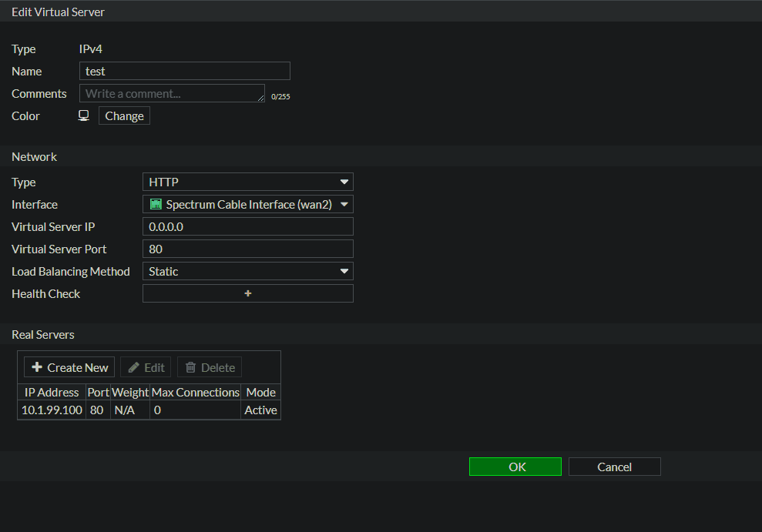Screen dimensions: 762x532
Task: Click the Cancel button
Action: click(614, 467)
